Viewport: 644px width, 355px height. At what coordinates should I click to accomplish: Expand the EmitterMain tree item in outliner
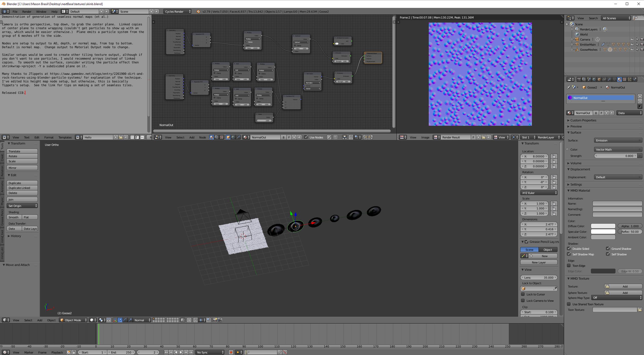click(x=572, y=44)
